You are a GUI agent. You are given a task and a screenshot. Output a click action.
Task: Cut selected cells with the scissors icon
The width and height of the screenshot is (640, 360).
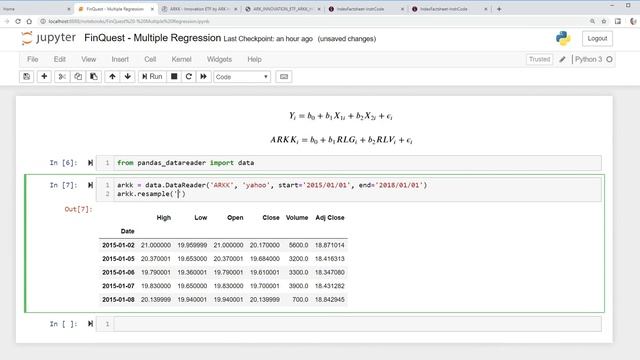pyautogui.click(x=62, y=77)
